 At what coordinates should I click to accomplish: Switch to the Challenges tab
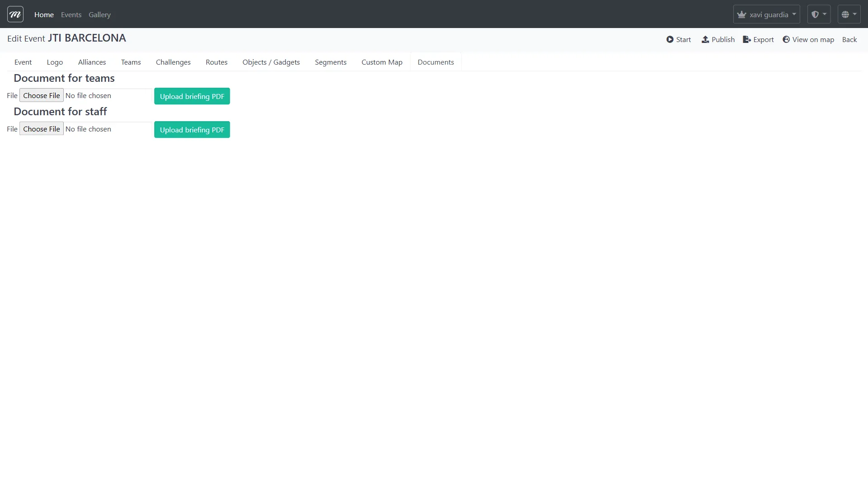173,62
